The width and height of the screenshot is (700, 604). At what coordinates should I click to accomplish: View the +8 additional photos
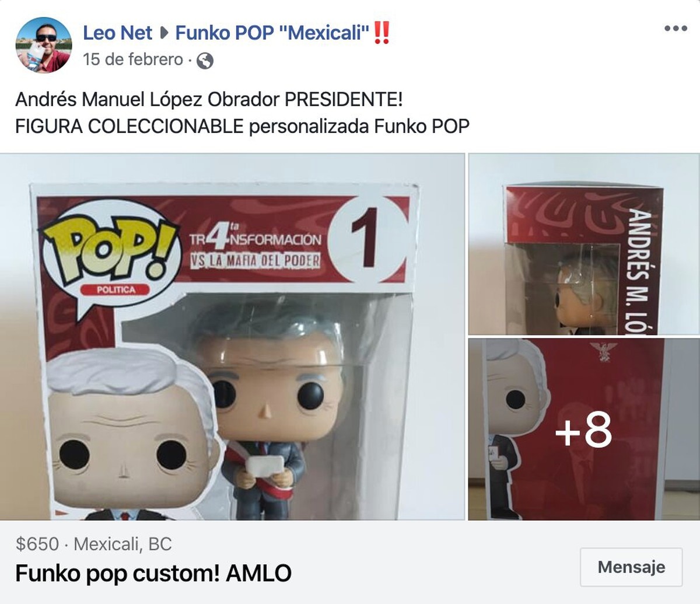pyautogui.click(x=584, y=430)
